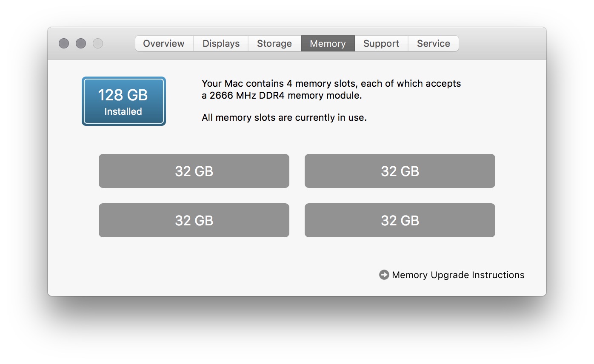Open the Service tab
Viewport: 594px width, 364px height.
coord(433,43)
